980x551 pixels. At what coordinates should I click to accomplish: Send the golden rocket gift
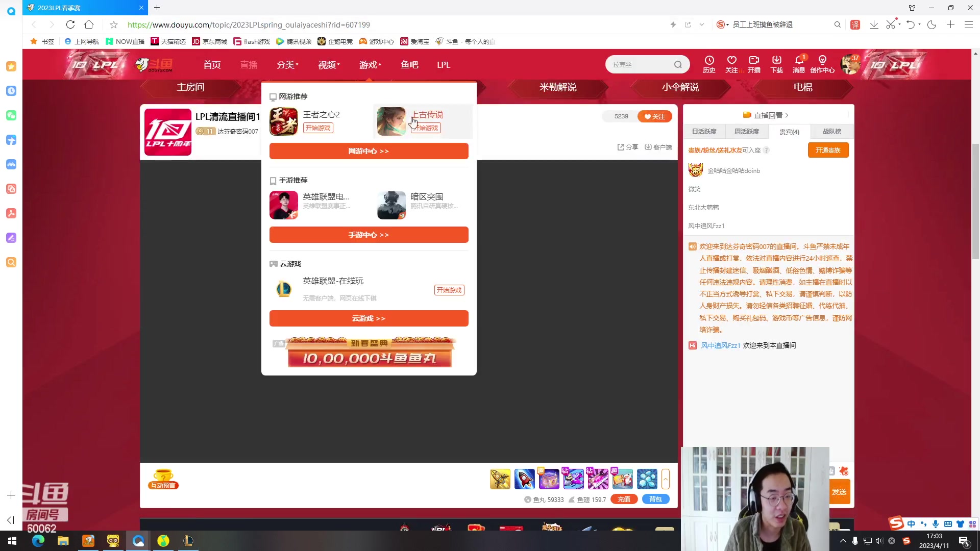(x=500, y=479)
